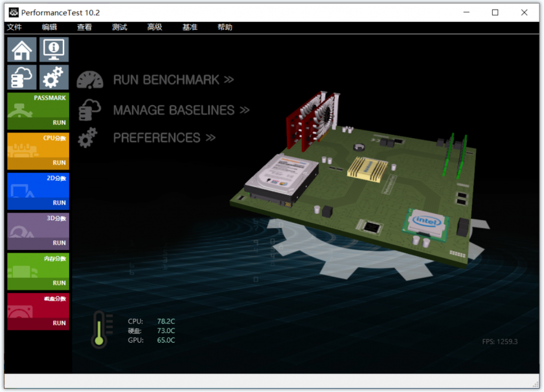Open the System Information monitor icon
544x392 pixels.
(x=54, y=50)
